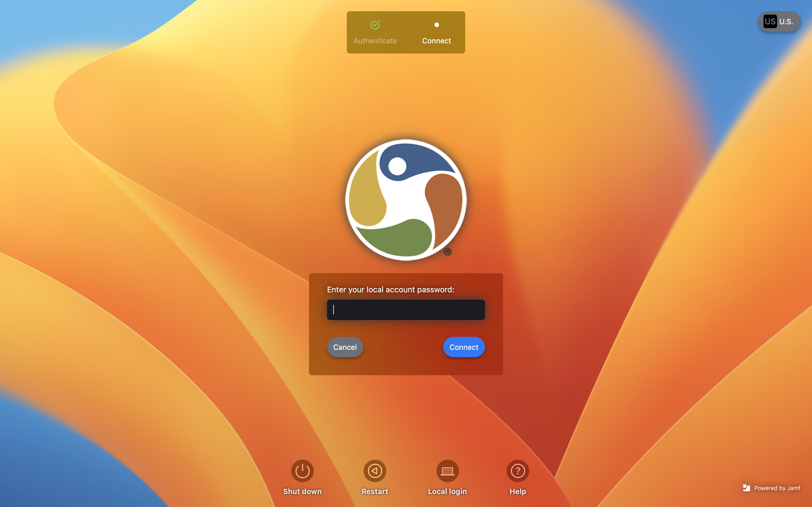The height and width of the screenshot is (507, 812).
Task: Select the Connect step label at top
Action: click(436, 41)
